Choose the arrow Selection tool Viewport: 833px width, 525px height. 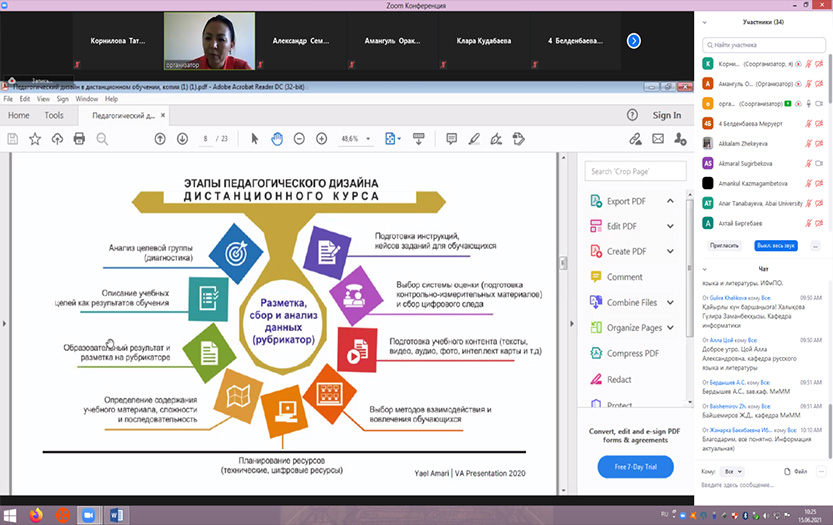tap(255, 139)
